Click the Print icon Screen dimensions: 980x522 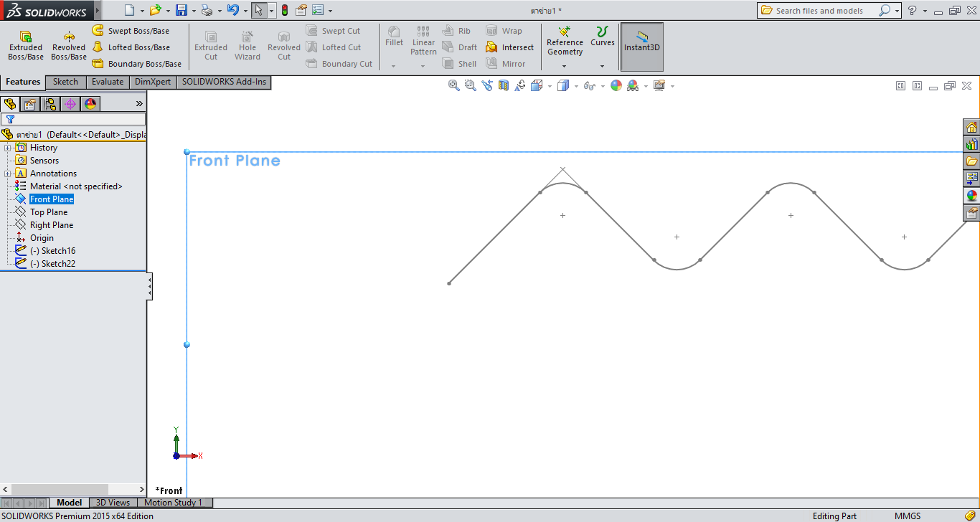coord(207,10)
